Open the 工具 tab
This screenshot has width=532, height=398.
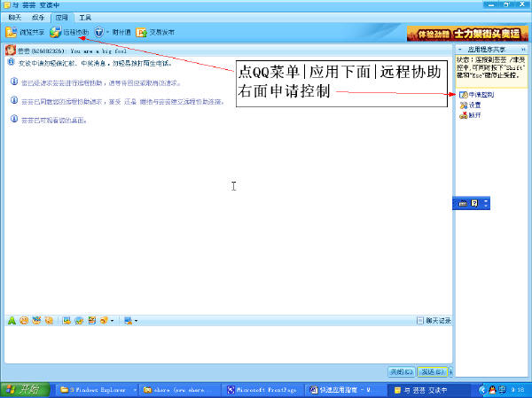[85, 18]
